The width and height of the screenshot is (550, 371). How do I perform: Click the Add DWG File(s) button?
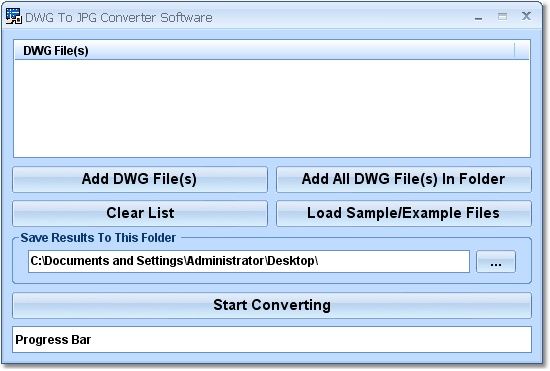tap(140, 179)
